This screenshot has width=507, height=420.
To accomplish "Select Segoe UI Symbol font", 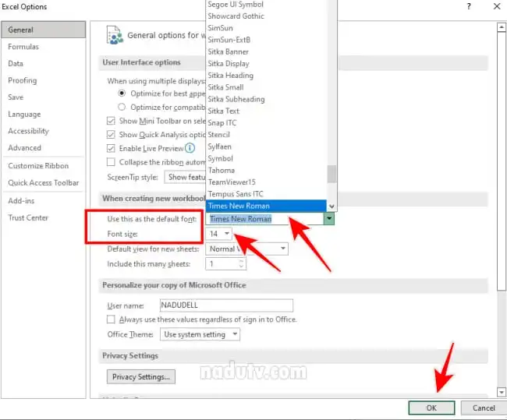I will 266,5.
